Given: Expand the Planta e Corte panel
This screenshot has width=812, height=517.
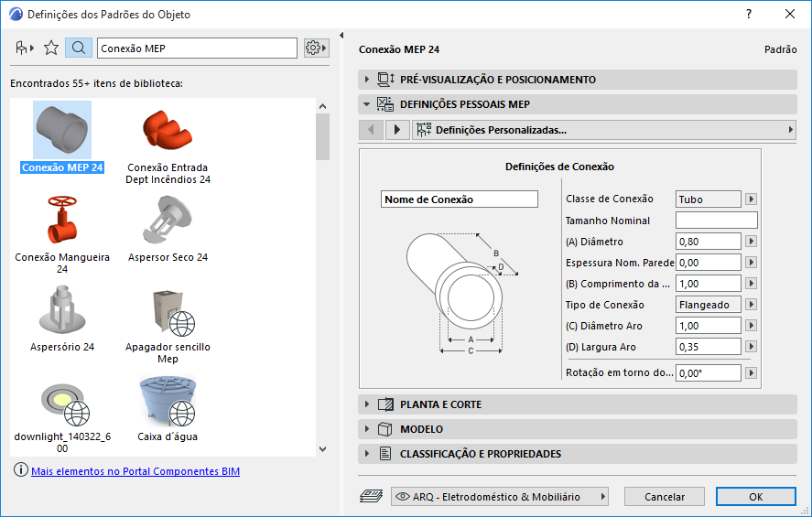Looking at the screenshot, I should point(578,404).
